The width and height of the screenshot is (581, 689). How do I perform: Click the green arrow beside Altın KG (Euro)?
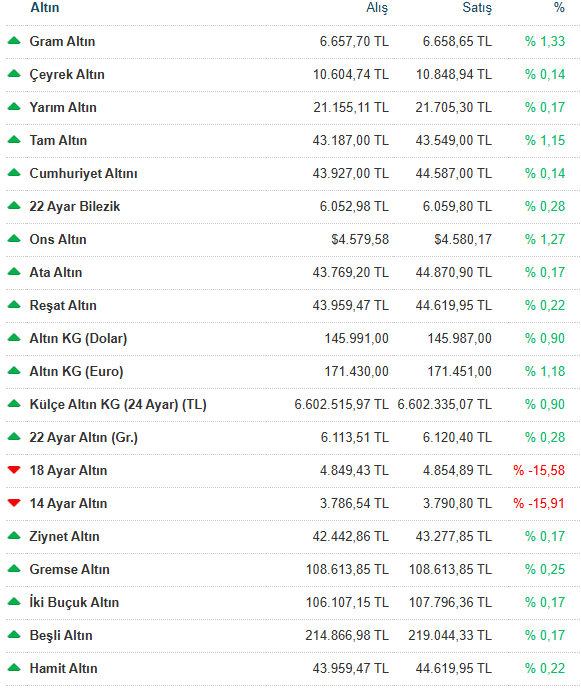pos(14,371)
